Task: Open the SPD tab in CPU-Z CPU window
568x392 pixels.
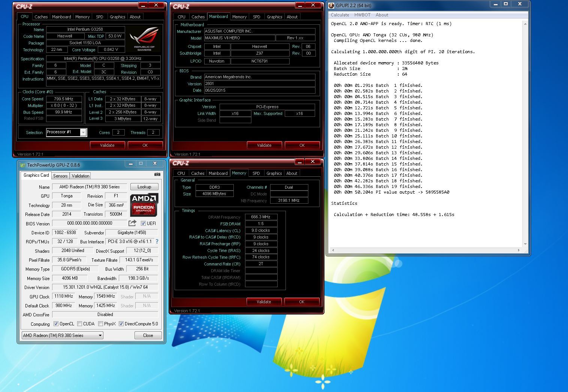Action: coord(99,17)
